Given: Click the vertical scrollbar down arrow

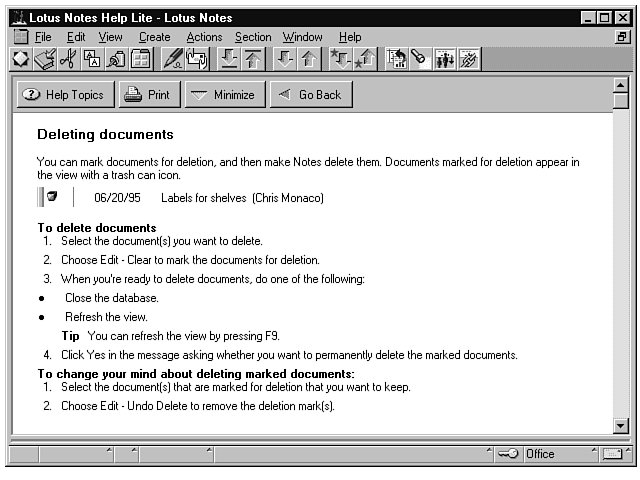Looking at the screenshot, I should pos(620,426).
